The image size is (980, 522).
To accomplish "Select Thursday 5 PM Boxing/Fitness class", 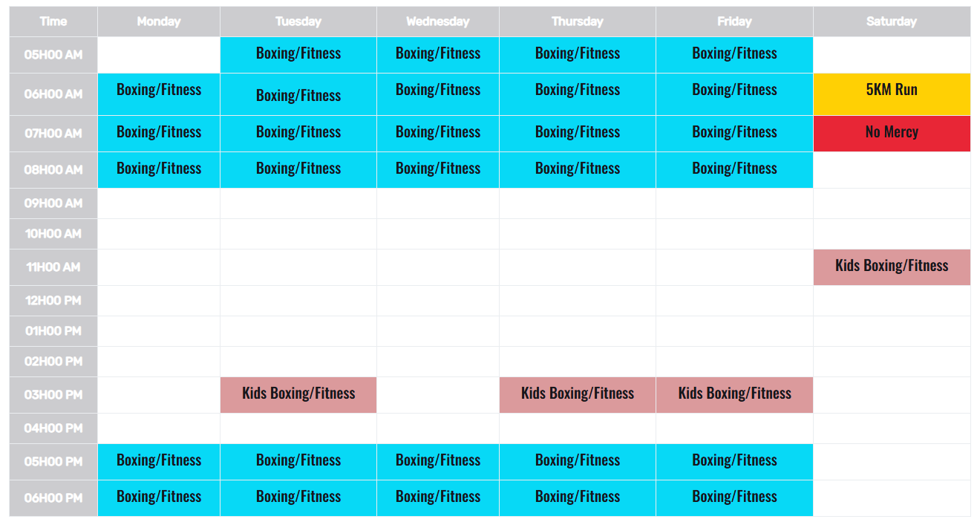I will 578,460.
